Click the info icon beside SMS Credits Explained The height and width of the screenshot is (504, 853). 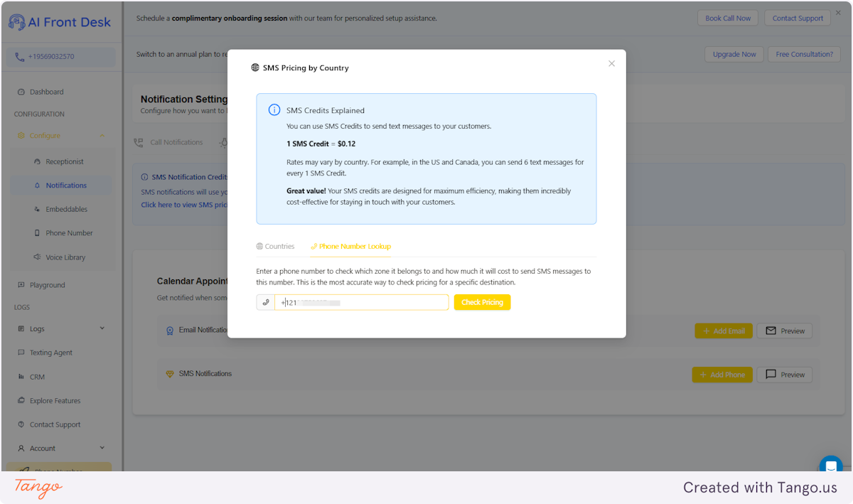point(274,109)
